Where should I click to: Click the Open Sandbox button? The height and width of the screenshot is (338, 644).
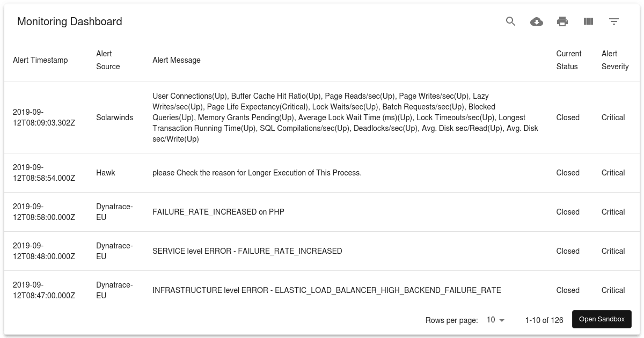(602, 319)
